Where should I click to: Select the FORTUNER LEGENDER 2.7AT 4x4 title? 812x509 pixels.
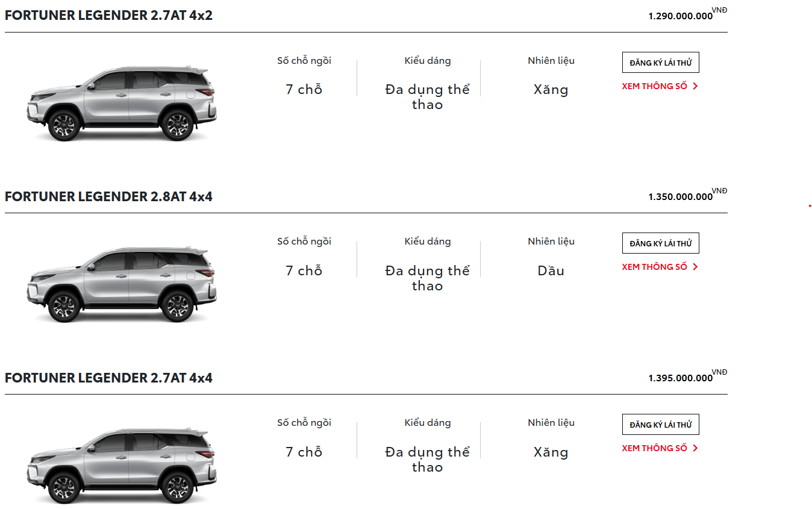click(108, 378)
